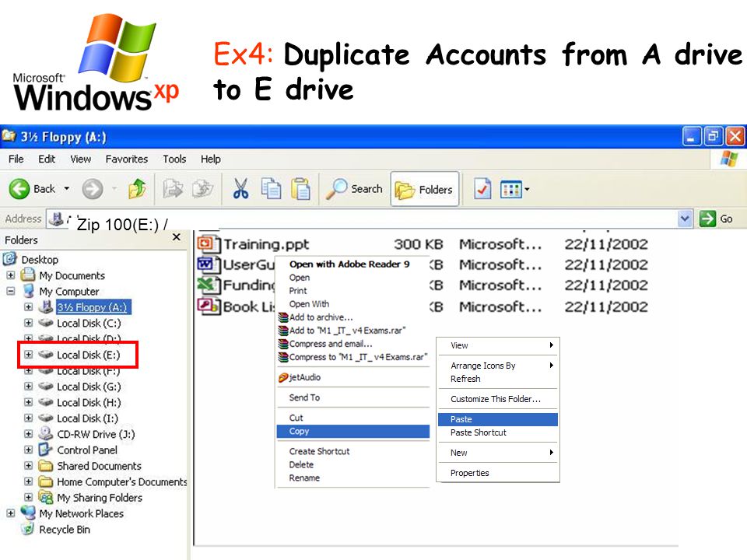The image size is (747, 560).
Task: Click the Control Panel icon in tree
Action: click(x=46, y=450)
